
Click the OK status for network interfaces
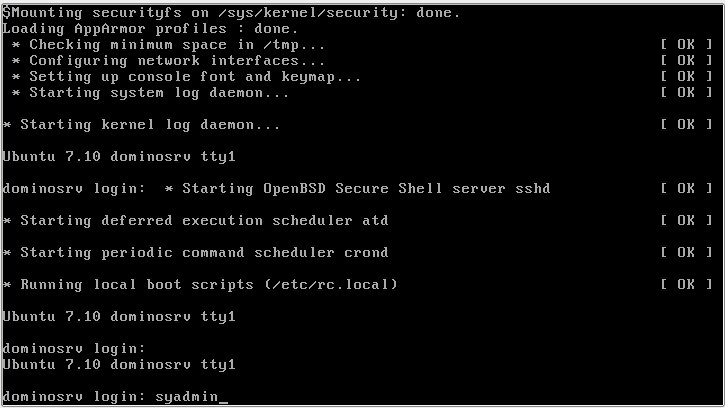[x=686, y=61]
